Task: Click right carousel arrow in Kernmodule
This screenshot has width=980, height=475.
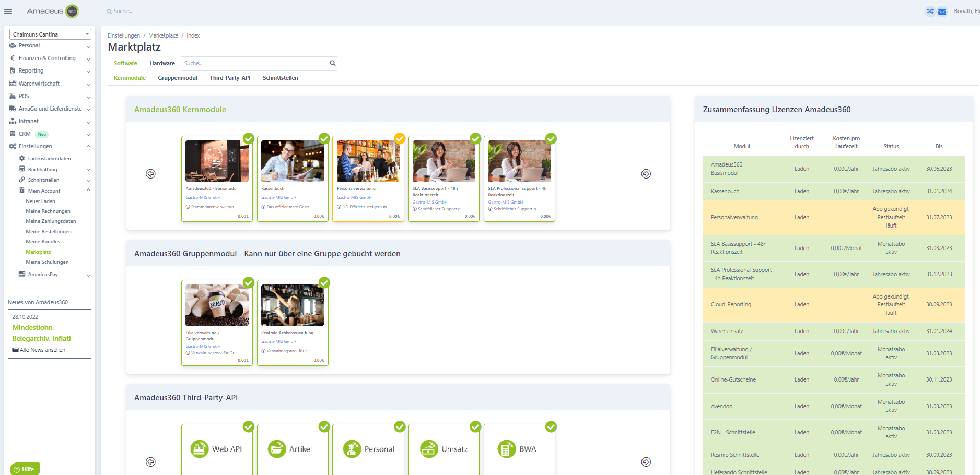Action: point(646,174)
